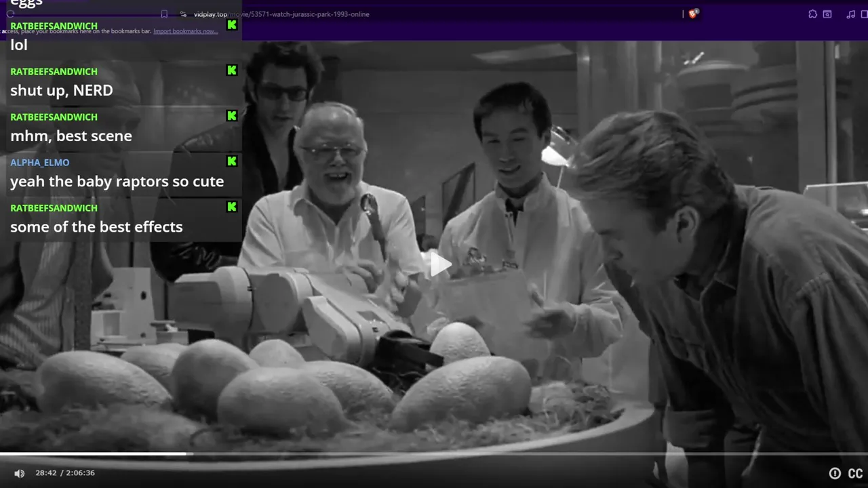The image size is (868, 488).
Task: Click Kick badge beside 'some of the best effects'
Action: (x=232, y=207)
